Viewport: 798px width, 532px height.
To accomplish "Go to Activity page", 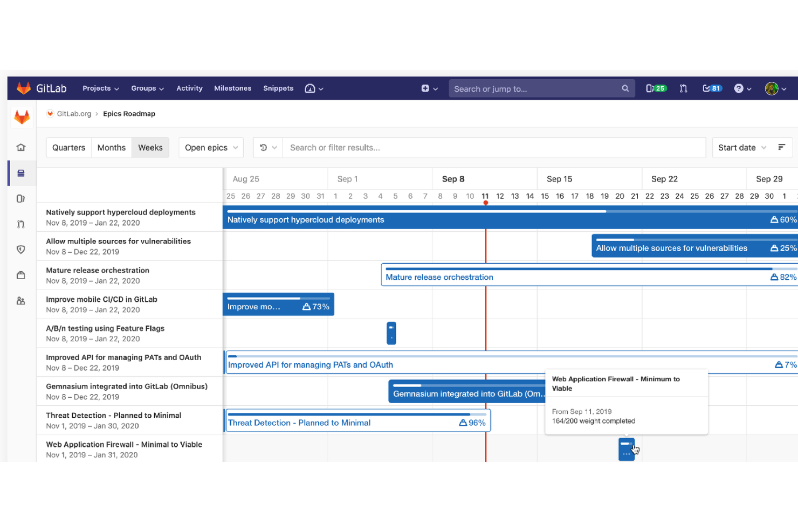I will 189,88.
